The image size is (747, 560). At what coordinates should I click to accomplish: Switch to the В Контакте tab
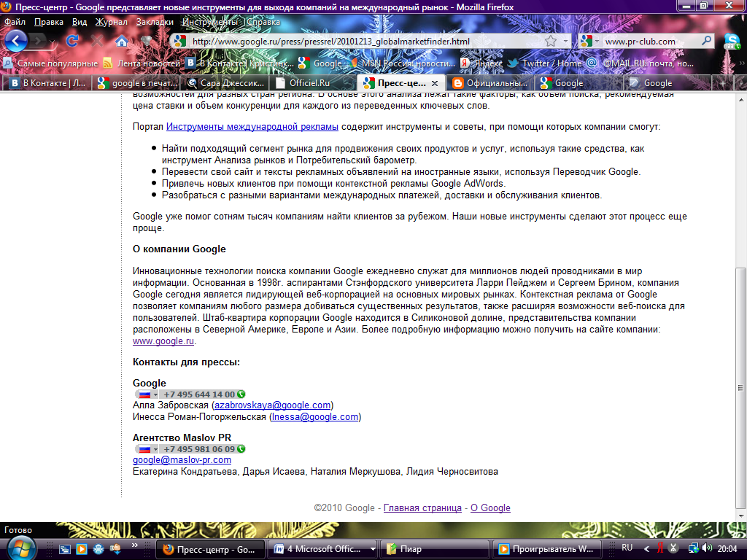[x=47, y=83]
